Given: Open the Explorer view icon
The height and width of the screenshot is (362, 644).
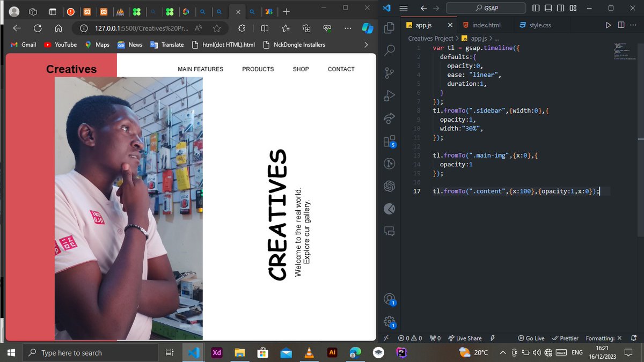Looking at the screenshot, I should click(x=389, y=27).
